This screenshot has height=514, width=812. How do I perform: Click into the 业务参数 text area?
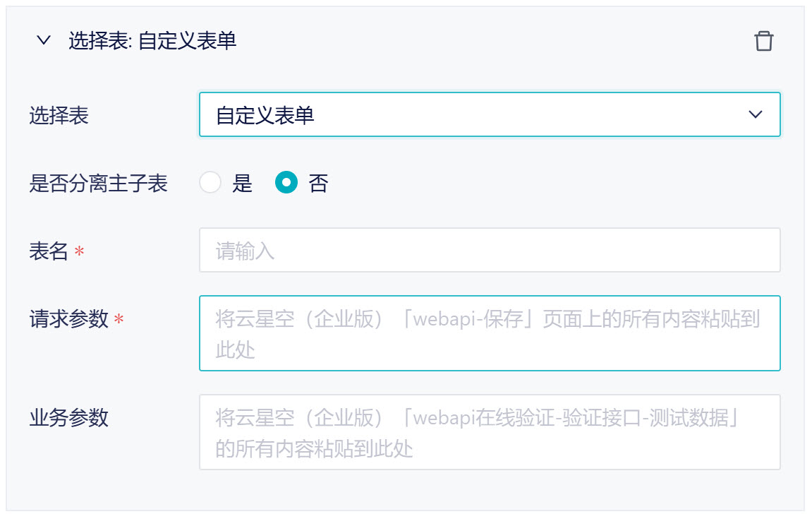tap(489, 432)
